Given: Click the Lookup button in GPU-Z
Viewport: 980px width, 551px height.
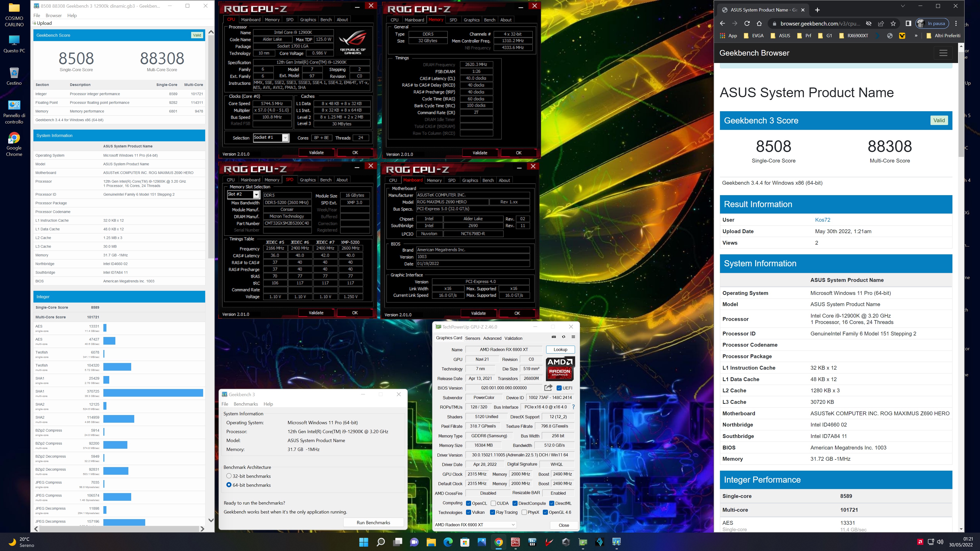Looking at the screenshot, I should 560,349.
